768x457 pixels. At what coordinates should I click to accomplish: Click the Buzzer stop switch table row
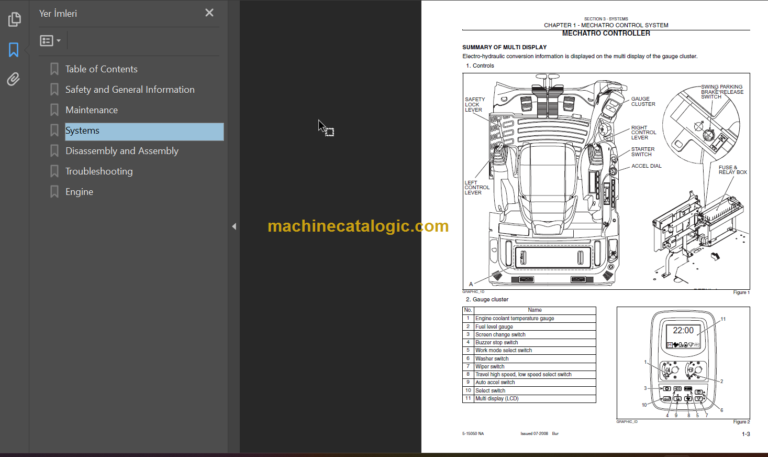pos(529,342)
